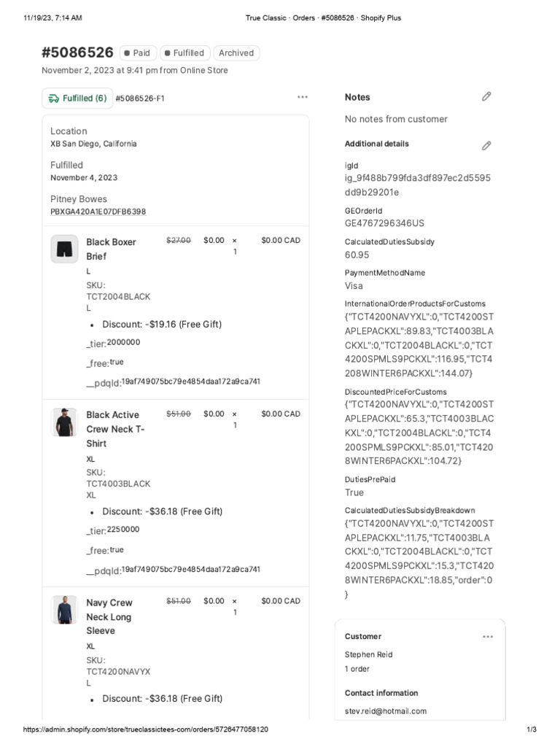The height and width of the screenshot is (747, 560).
Task: Edit Additional details with pencil icon
Action: coord(486,146)
